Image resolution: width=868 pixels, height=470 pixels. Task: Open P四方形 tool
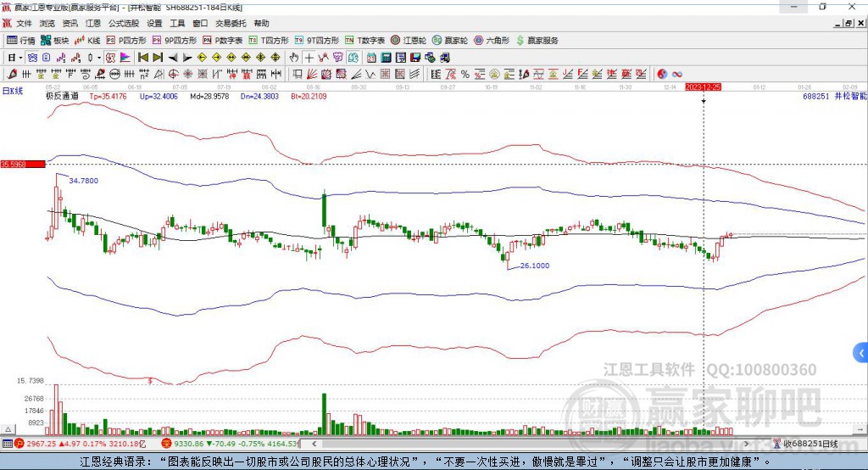coord(126,41)
